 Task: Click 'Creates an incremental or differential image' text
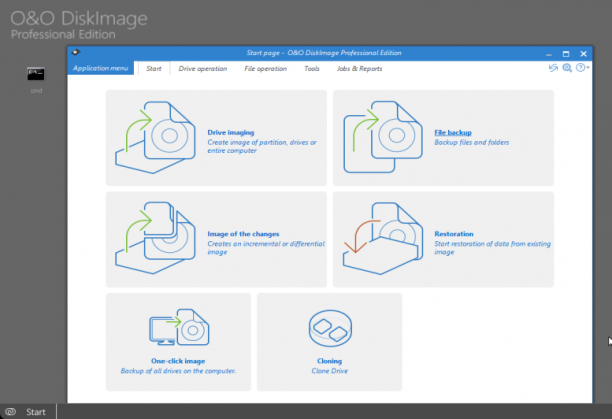coord(266,248)
